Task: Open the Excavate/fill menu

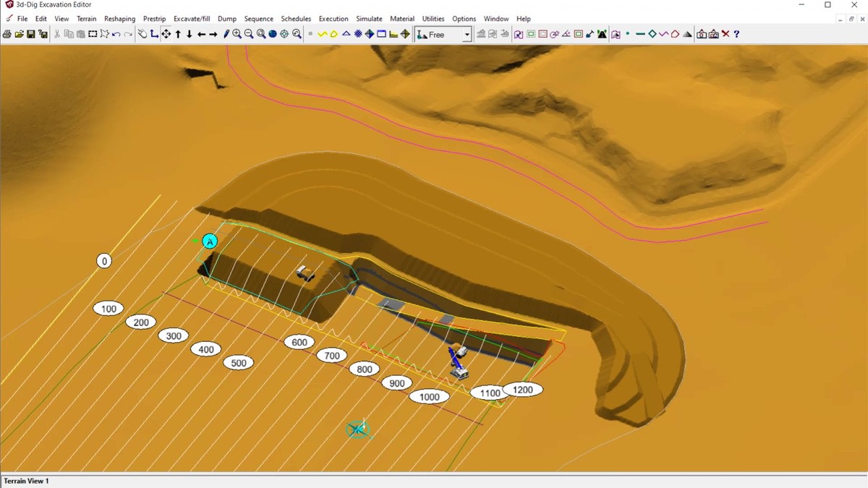Action: (x=192, y=19)
